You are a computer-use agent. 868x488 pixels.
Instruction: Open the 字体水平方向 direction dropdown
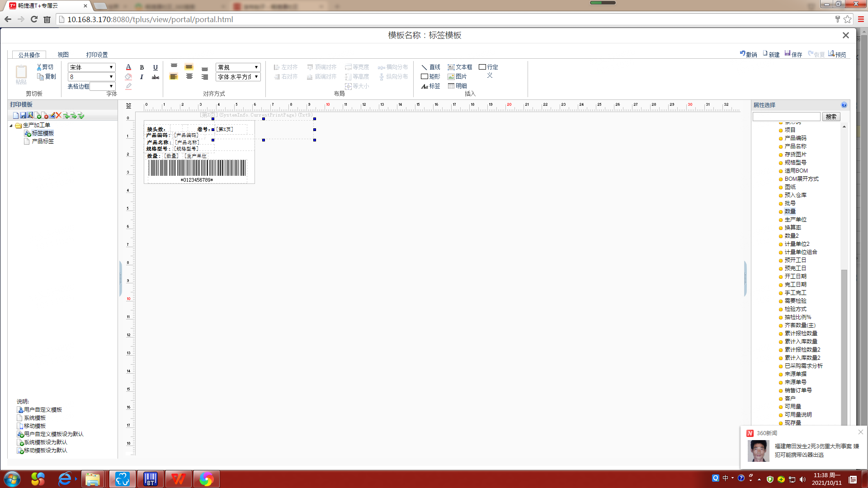[x=238, y=77]
